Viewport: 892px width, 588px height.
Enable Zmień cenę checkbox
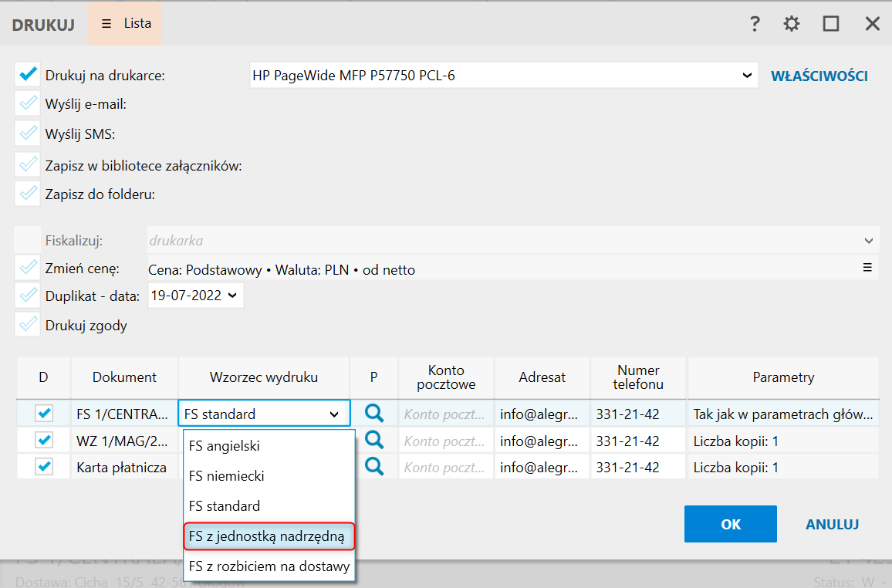click(x=27, y=267)
